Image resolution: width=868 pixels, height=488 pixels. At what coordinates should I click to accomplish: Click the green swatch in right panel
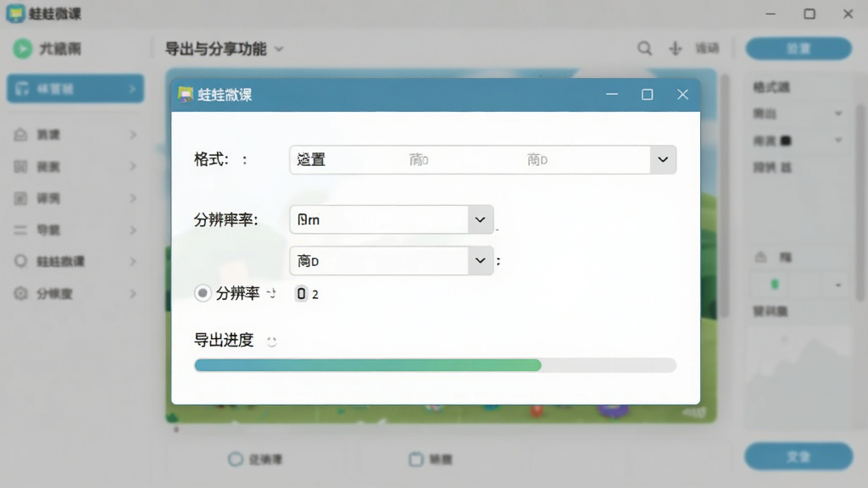pos(775,285)
